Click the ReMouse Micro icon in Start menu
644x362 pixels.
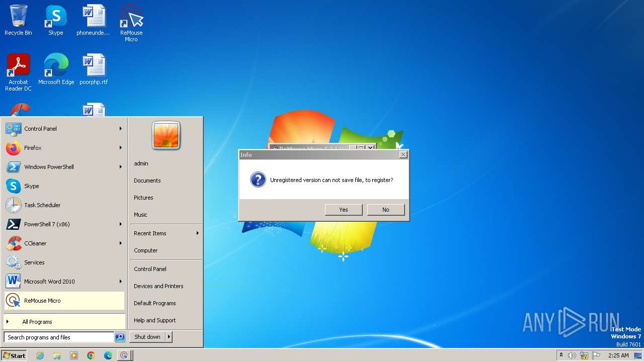coord(14,301)
